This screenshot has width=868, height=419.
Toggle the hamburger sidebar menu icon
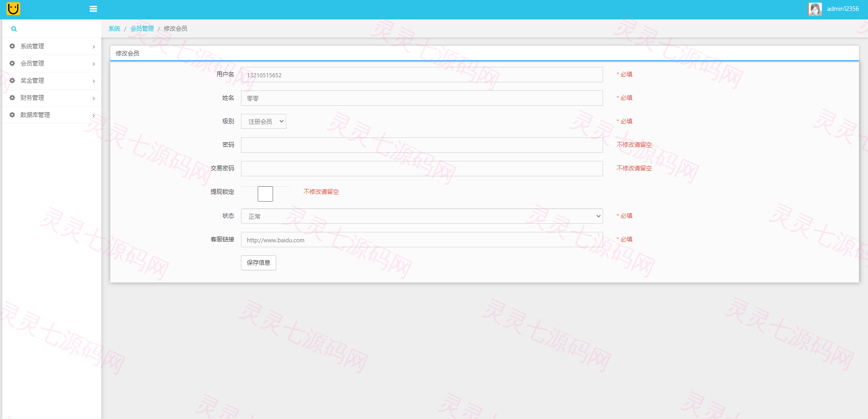94,9
